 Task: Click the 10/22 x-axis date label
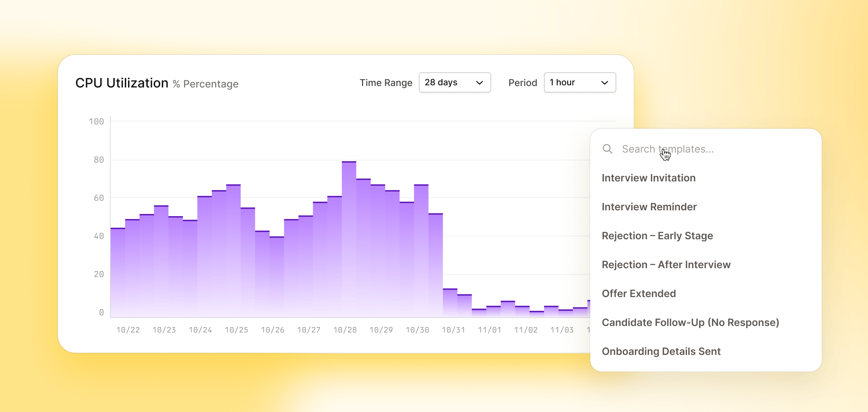[128, 330]
